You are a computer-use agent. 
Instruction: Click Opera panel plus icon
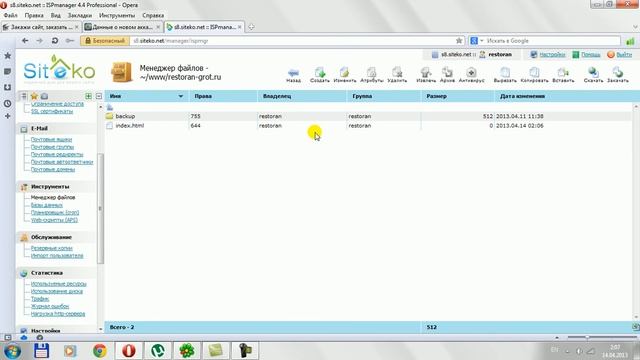[x=7, y=116]
